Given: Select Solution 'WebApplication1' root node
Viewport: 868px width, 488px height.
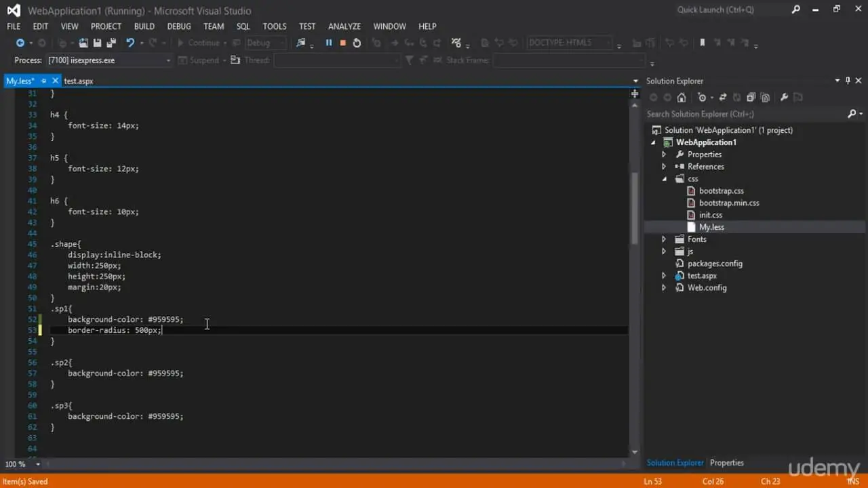Looking at the screenshot, I should (728, 130).
